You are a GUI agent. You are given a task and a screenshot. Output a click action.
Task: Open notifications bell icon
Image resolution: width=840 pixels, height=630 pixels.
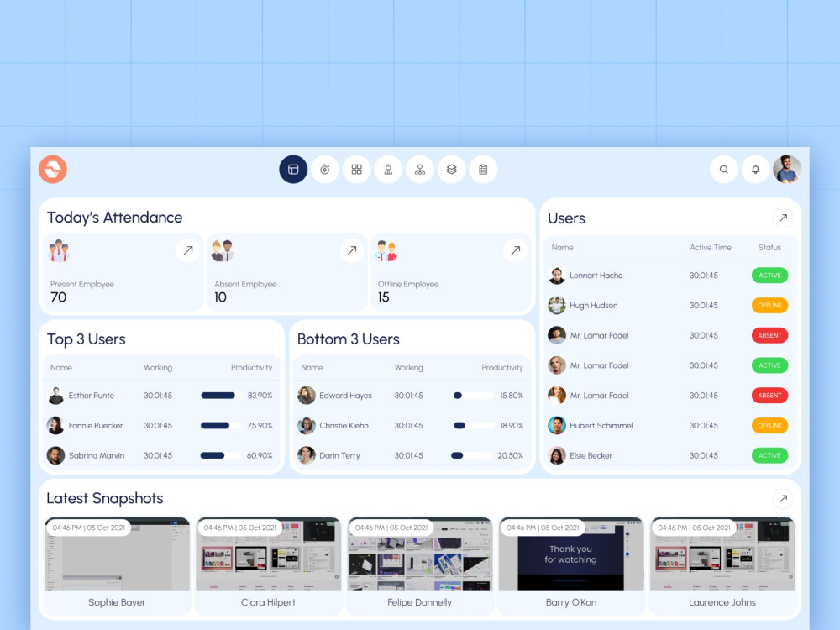pos(755,170)
